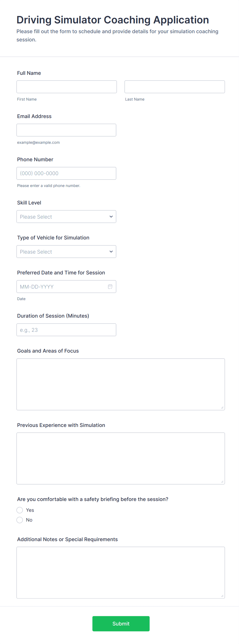The height and width of the screenshot is (644, 239).
Task: Click into the Phone Number field
Action: click(66, 173)
